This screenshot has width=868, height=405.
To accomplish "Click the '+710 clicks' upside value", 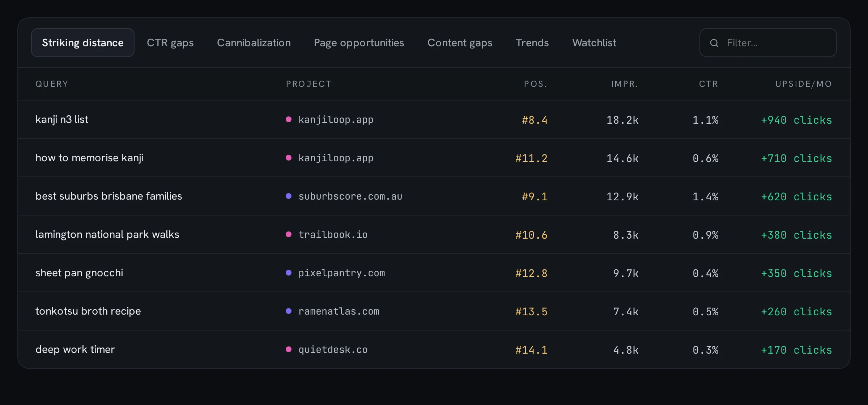I will (x=796, y=158).
